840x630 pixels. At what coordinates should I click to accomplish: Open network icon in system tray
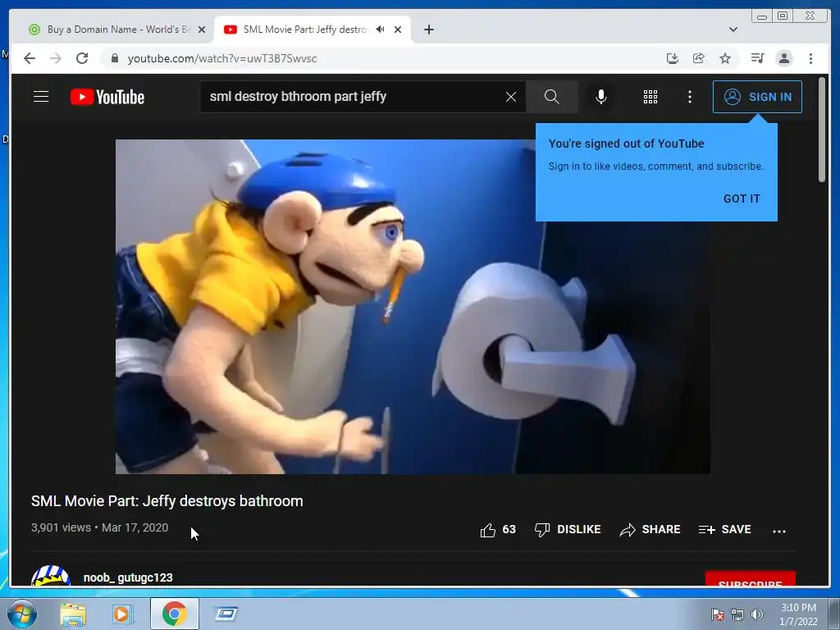pyautogui.click(x=737, y=615)
